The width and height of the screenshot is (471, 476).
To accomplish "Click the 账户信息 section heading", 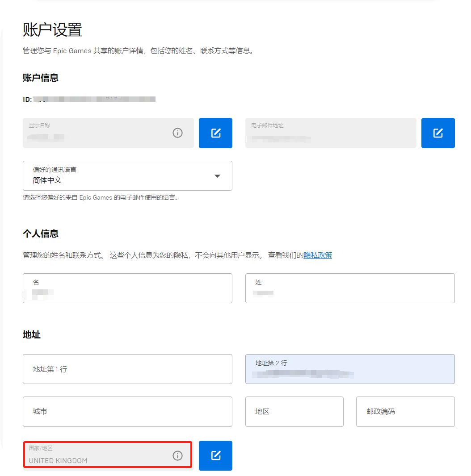I will 41,78.
